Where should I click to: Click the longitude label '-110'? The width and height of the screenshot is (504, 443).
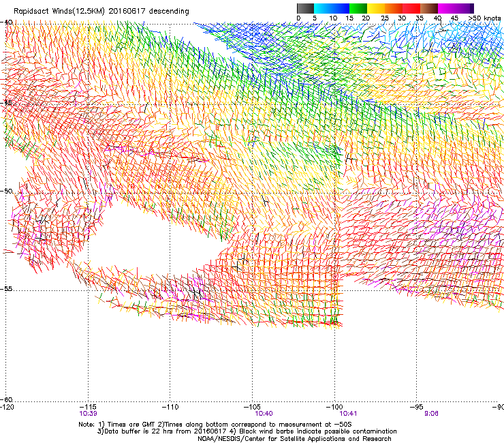point(170,408)
